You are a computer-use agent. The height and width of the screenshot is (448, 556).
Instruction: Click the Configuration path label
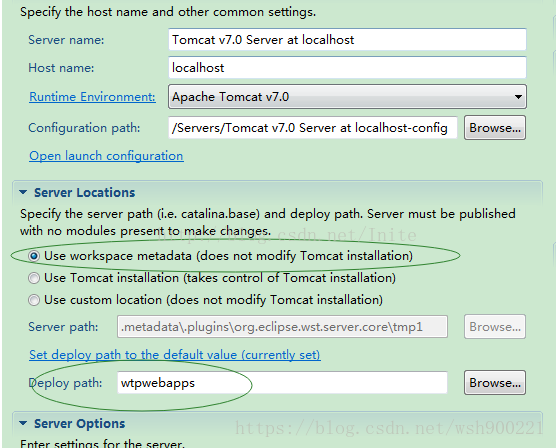(x=84, y=128)
